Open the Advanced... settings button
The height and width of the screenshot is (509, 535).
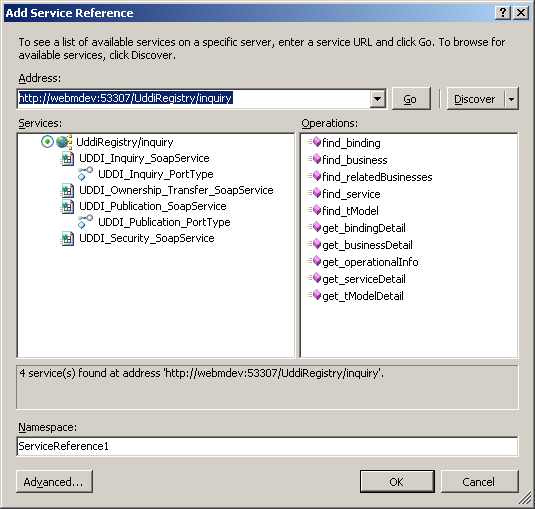pos(54,481)
